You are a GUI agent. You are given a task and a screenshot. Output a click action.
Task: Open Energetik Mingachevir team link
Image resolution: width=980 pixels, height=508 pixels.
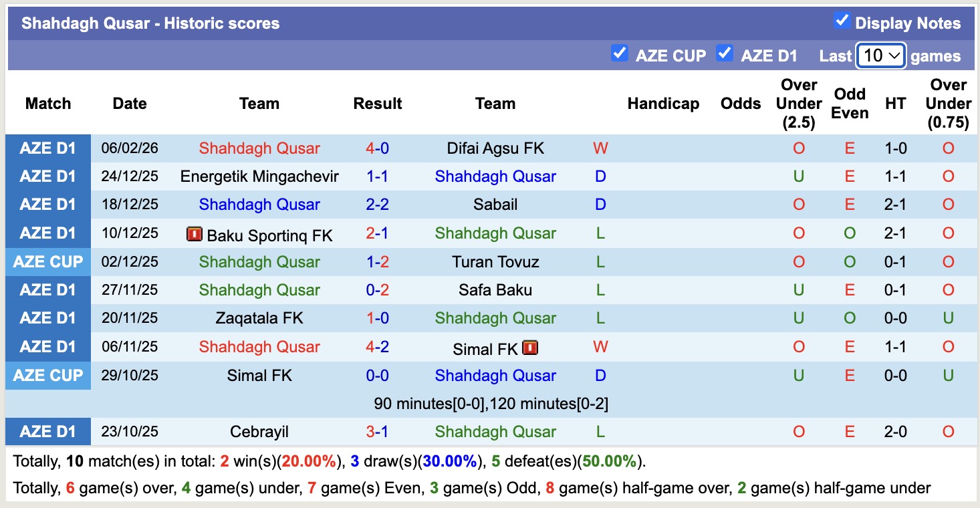(x=259, y=176)
